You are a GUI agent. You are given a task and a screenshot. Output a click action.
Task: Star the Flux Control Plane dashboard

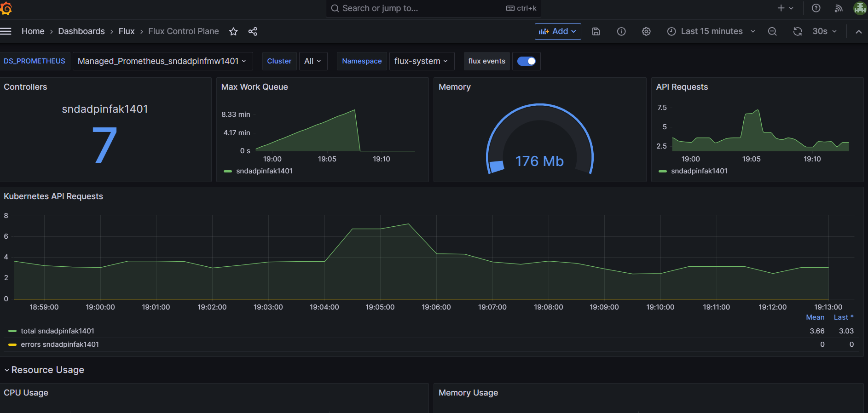click(233, 31)
